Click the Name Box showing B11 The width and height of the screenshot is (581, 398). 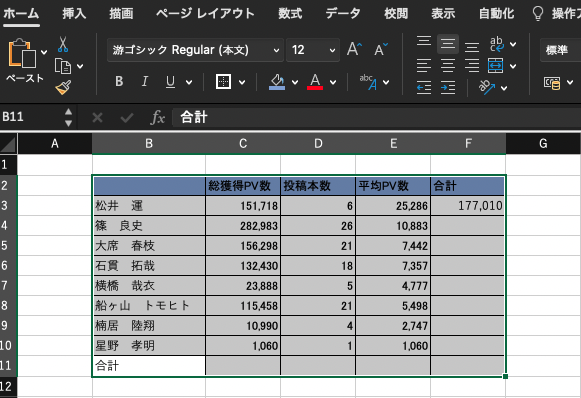coord(31,117)
